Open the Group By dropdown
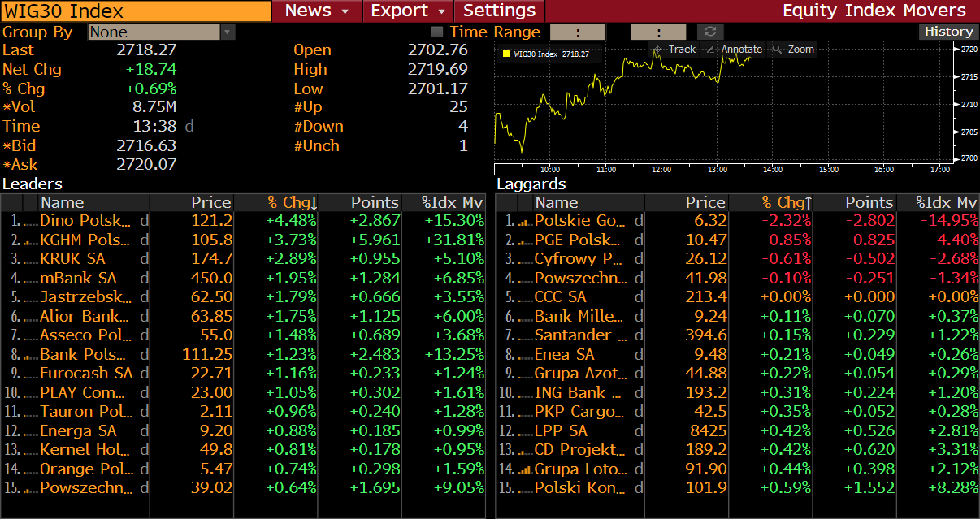This screenshot has width=980, height=519. pyautogui.click(x=227, y=32)
